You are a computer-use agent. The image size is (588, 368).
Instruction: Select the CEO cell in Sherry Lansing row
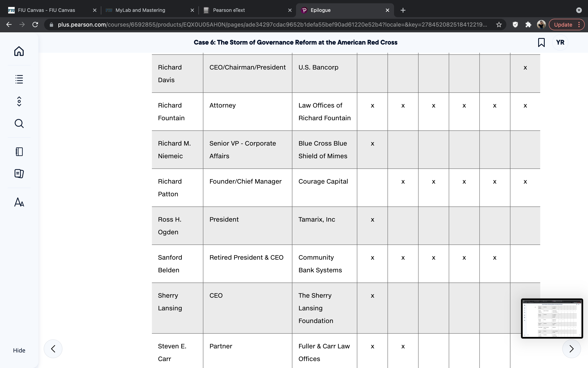(248, 308)
